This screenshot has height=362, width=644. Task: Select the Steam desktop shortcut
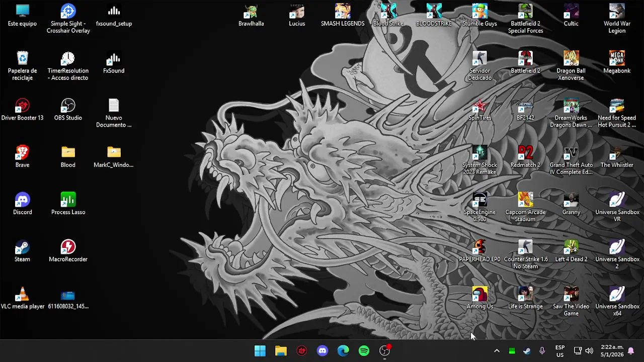[22, 251]
